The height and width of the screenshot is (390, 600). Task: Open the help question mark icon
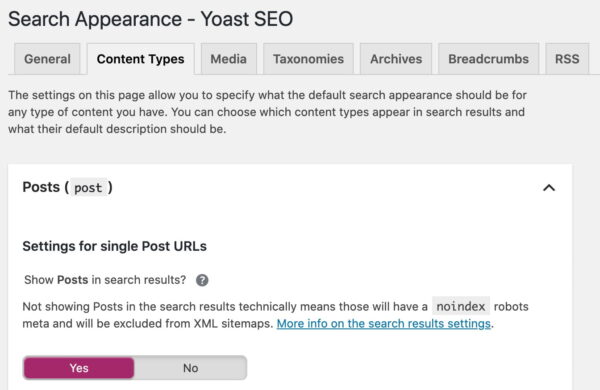click(x=202, y=280)
